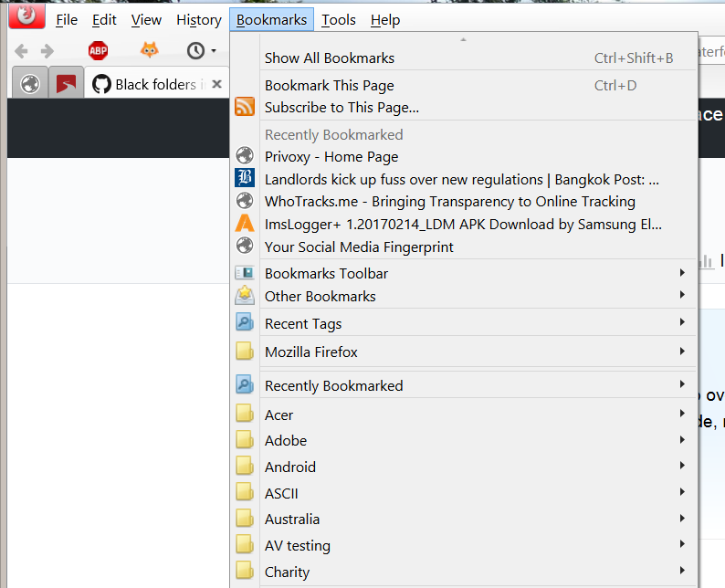
Task: Open the Adobe bookmarks folder
Action: tap(465, 440)
